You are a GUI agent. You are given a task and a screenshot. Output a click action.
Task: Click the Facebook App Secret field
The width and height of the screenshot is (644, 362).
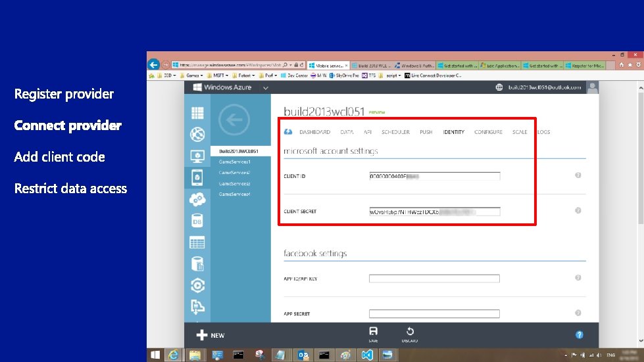tap(434, 313)
